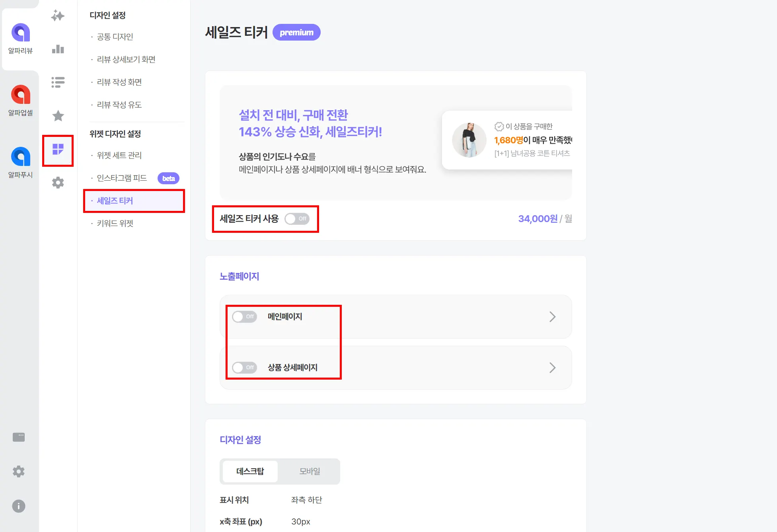777x532 pixels.
Task: Go to 인스타그램 피드 menu item
Action: point(122,178)
